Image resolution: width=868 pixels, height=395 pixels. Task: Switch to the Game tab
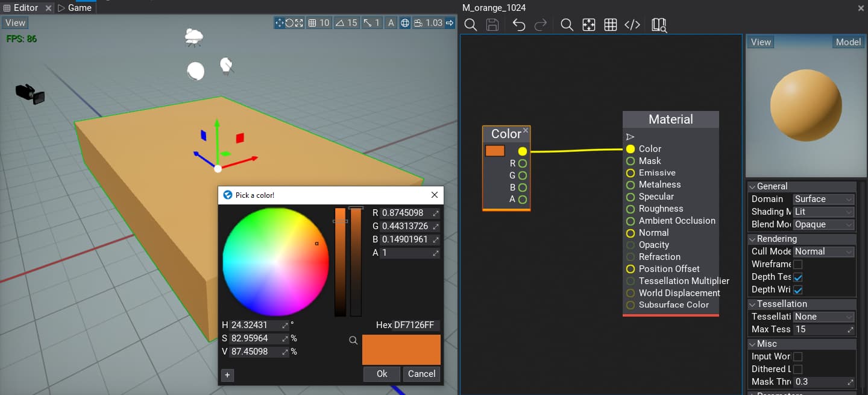75,8
